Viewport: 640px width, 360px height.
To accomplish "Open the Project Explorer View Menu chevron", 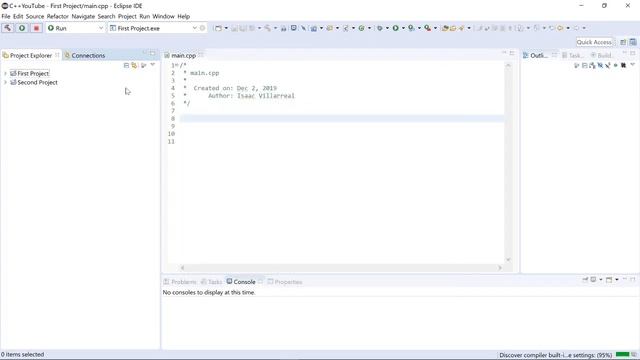I will 153,65.
